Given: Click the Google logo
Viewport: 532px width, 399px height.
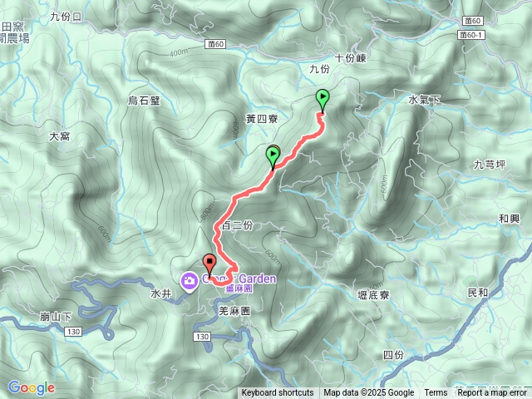Looking at the screenshot, I should pos(32,388).
